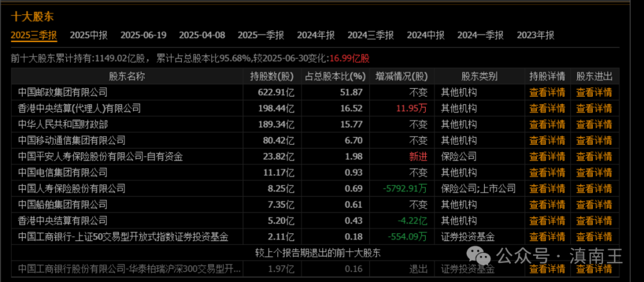644x282 pixels.
Task: Click the 新进 change status
Action: click(x=418, y=156)
